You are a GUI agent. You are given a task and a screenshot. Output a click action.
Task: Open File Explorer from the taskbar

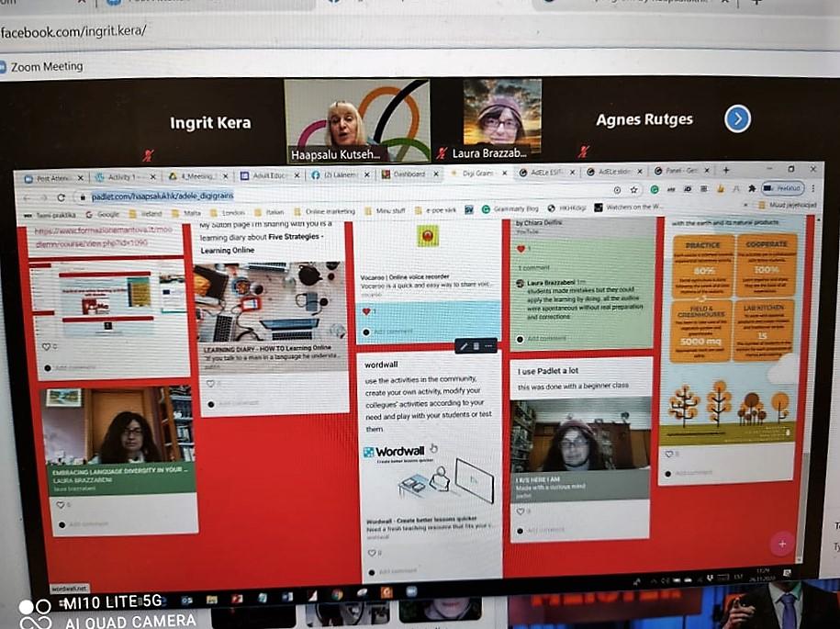[x=212, y=599]
